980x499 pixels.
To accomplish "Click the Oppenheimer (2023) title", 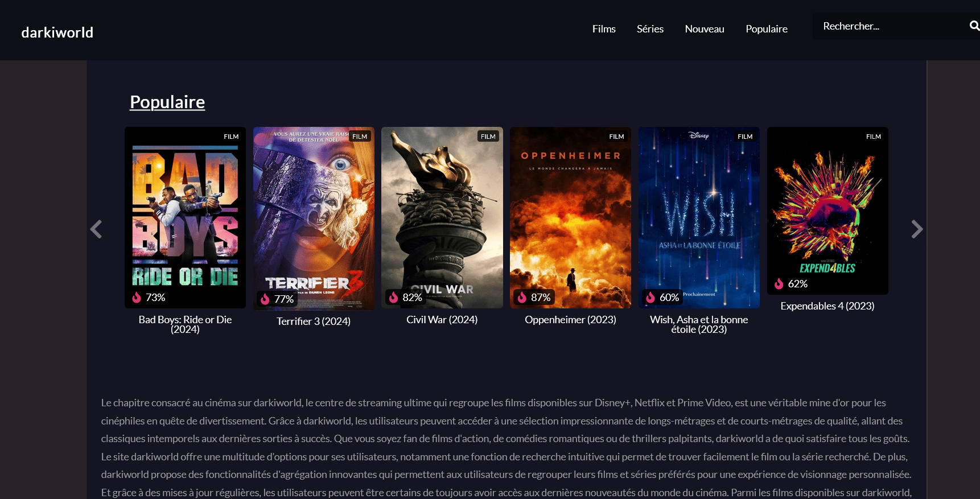I will pyautogui.click(x=570, y=320).
